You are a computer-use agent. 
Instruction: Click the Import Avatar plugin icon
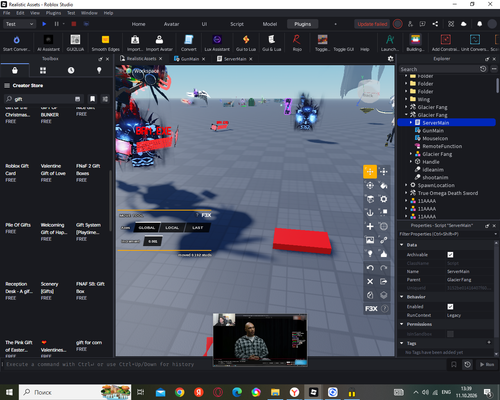[159, 43]
